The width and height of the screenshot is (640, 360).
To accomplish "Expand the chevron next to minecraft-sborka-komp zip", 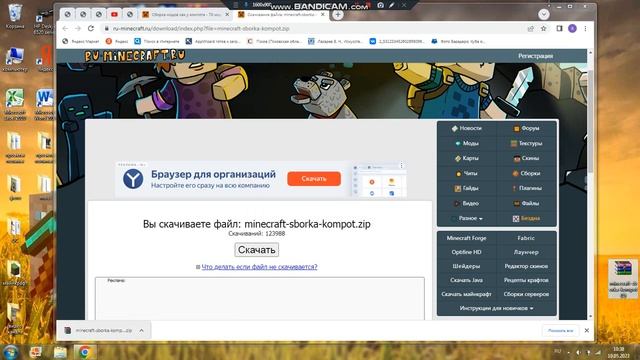I will point(142,330).
